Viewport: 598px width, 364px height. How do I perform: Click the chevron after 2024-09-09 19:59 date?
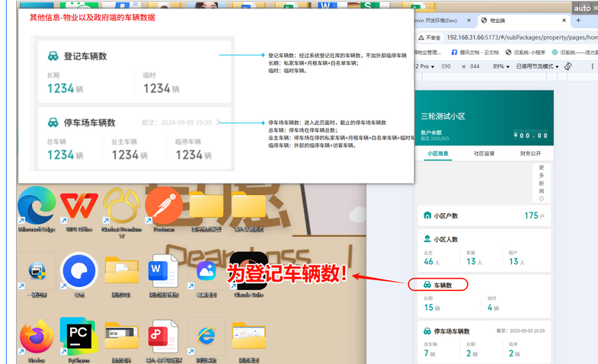(x=218, y=123)
